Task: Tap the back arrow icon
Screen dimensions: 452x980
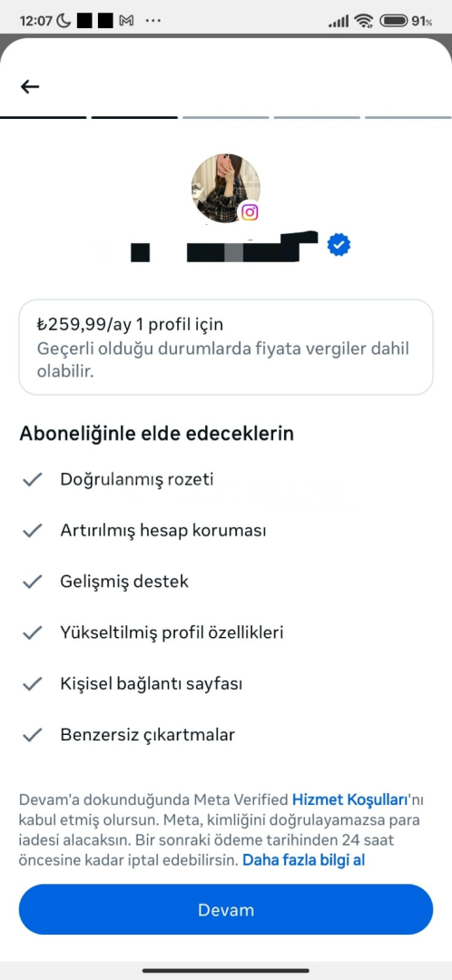Action: point(30,87)
